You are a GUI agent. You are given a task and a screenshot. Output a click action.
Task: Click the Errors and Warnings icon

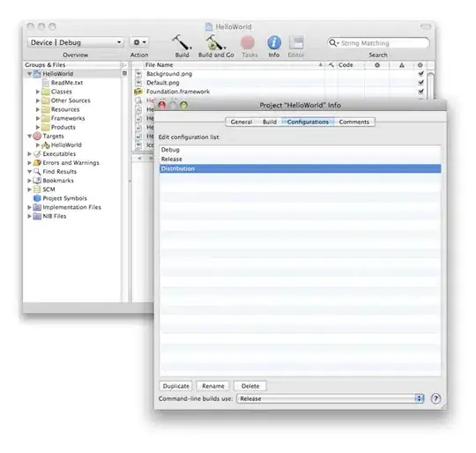(37, 163)
